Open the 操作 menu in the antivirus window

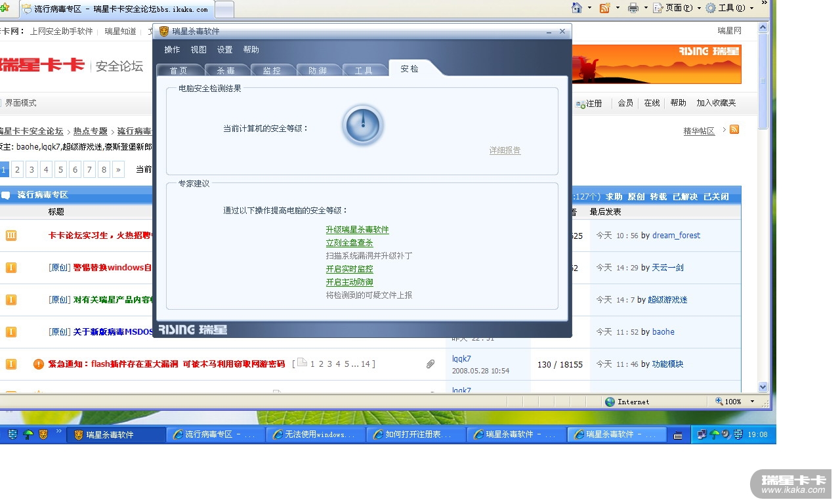click(x=172, y=49)
